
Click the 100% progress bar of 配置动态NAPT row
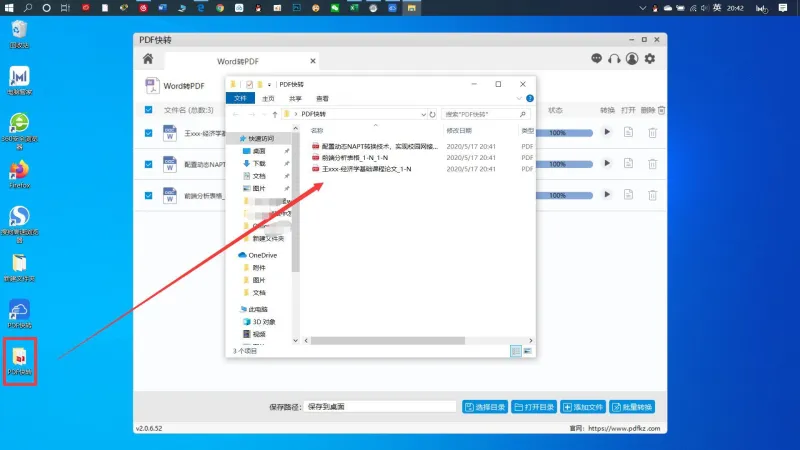564,164
